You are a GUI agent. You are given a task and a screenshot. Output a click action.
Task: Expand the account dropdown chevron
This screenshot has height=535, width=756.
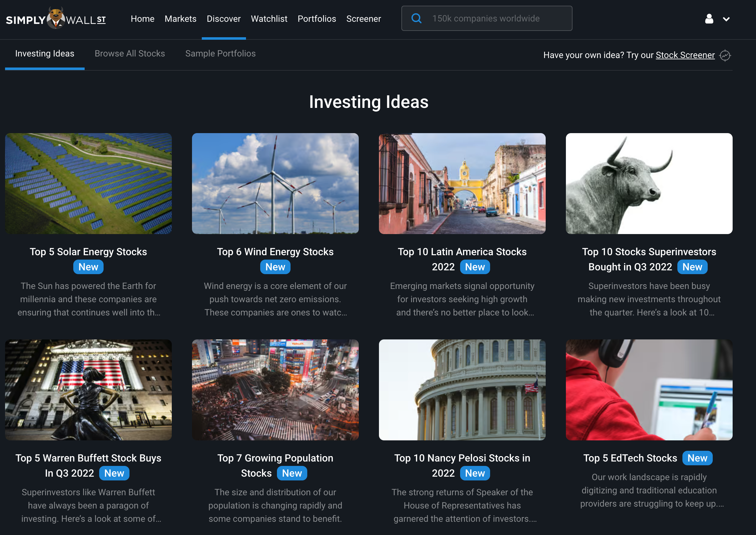[726, 19]
